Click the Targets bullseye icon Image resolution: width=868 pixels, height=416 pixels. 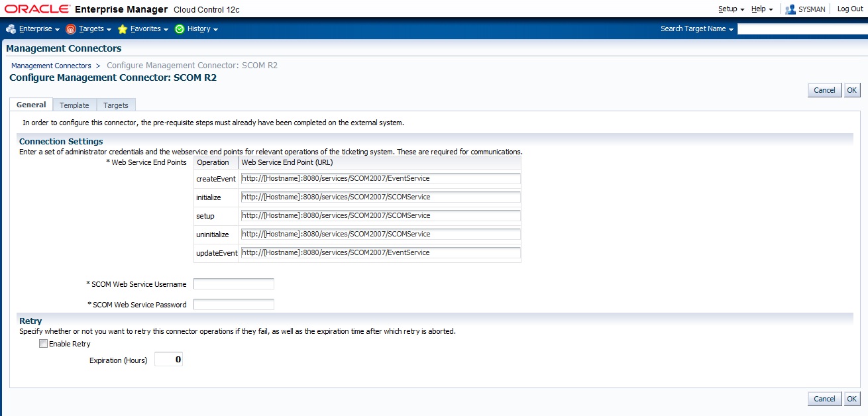[x=71, y=29]
